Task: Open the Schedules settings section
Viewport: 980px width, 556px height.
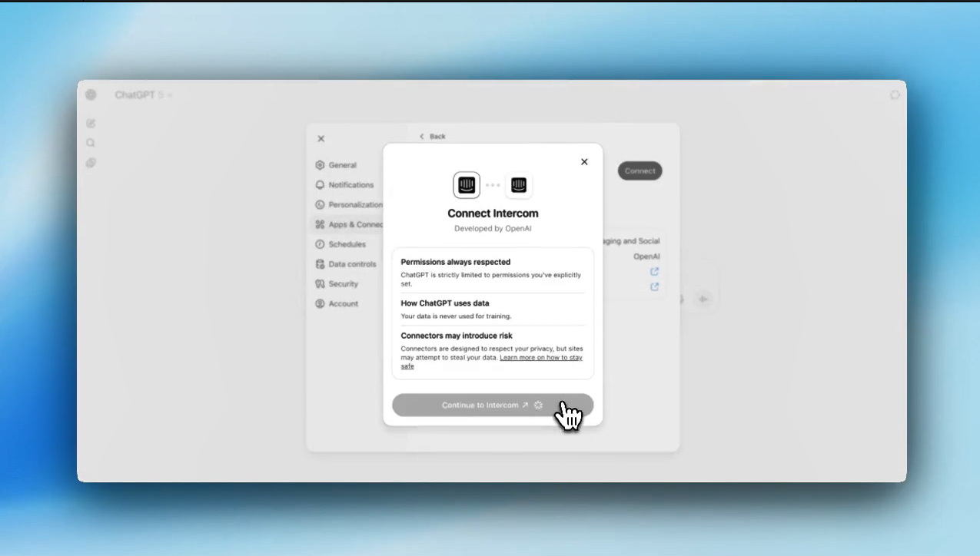Action: [x=347, y=244]
